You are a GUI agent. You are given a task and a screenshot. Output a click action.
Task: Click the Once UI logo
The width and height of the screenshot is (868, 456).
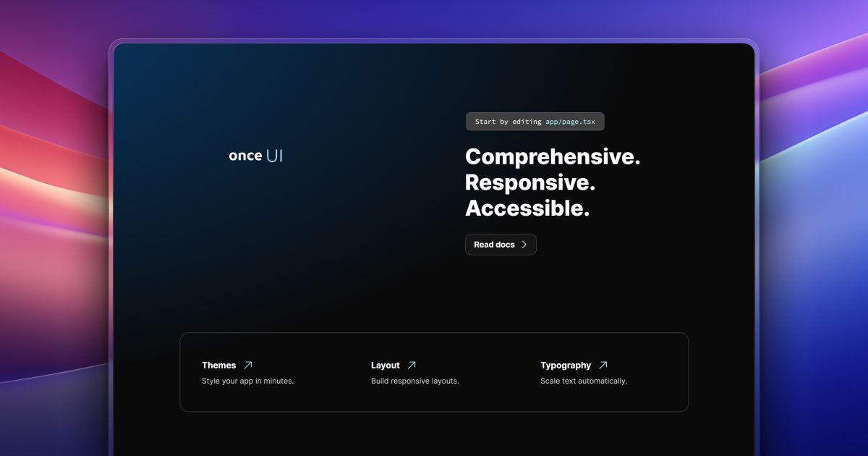[x=255, y=155]
